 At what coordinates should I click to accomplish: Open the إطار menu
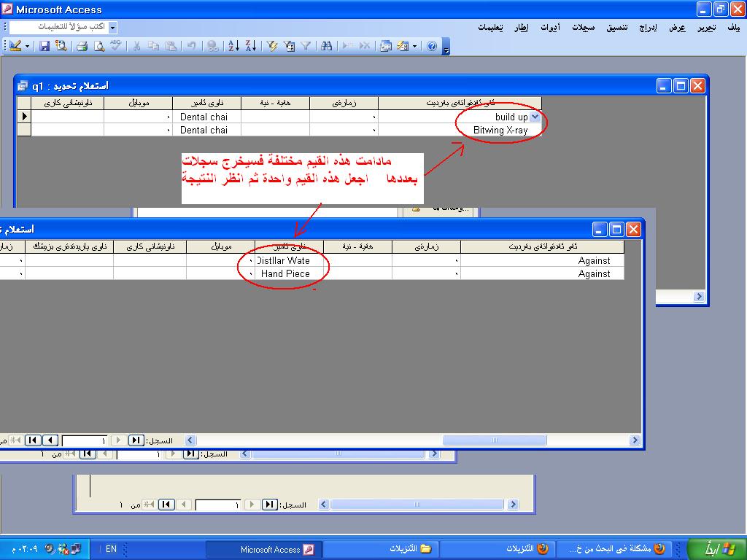tap(521, 28)
